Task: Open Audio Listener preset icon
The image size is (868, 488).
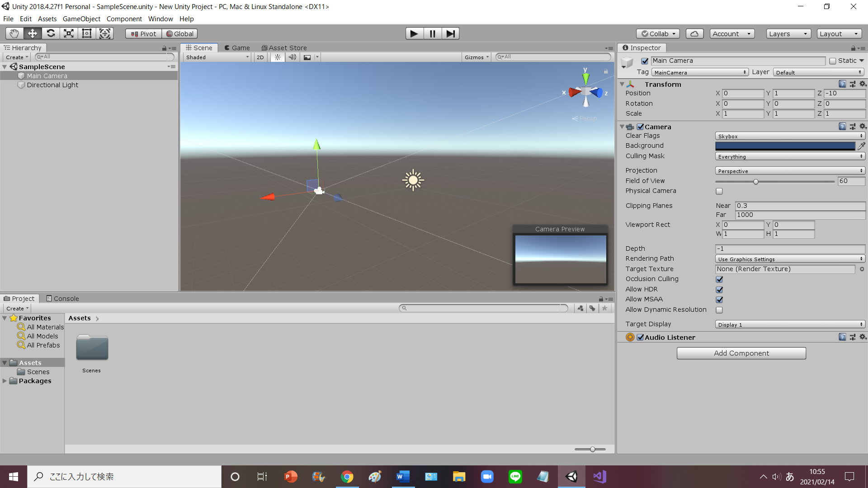Action: tap(853, 337)
